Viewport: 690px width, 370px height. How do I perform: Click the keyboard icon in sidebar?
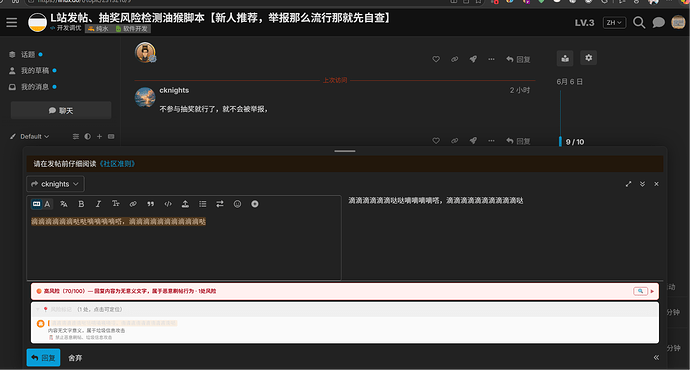coord(111,136)
